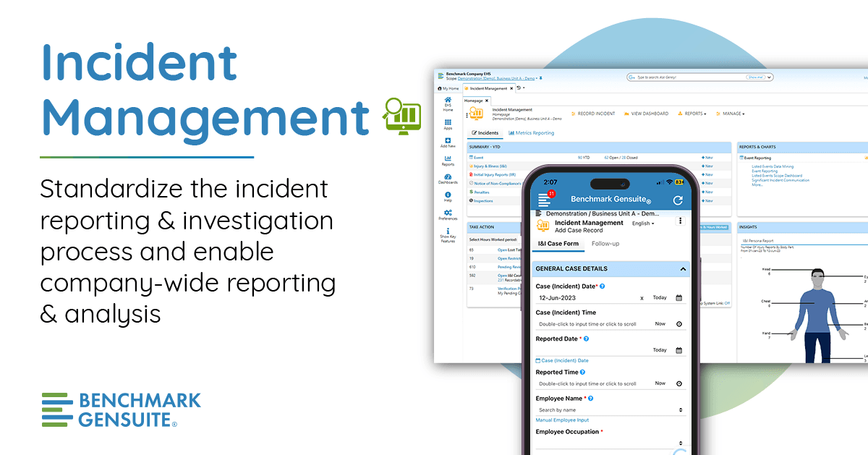Open the Follow-up tab in the mobile case form
Viewport: 868px width, 455px height.
(x=605, y=243)
